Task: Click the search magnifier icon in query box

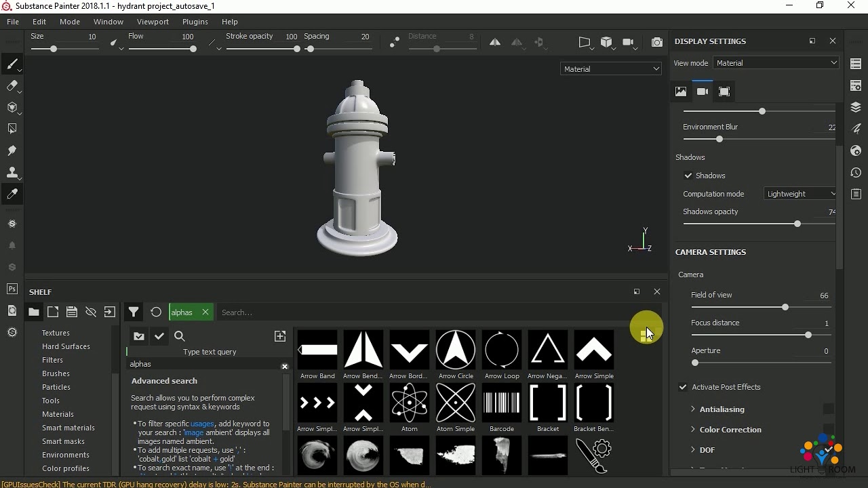Action: tap(180, 336)
